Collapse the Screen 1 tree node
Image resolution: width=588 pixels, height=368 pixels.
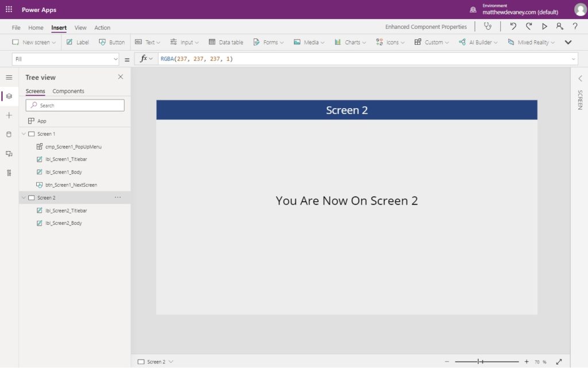click(23, 133)
